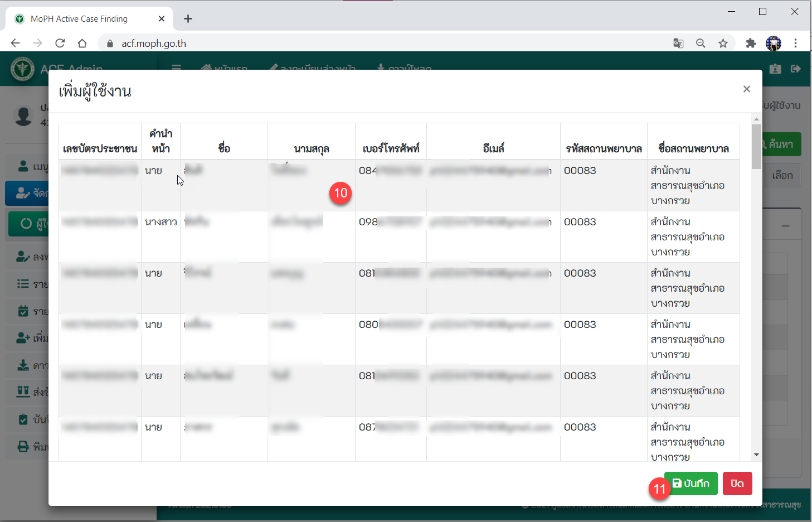Click the เบอร์โทรศัพท์ column header
Viewport: 812px width, 522px height.
pyautogui.click(x=391, y=148)
